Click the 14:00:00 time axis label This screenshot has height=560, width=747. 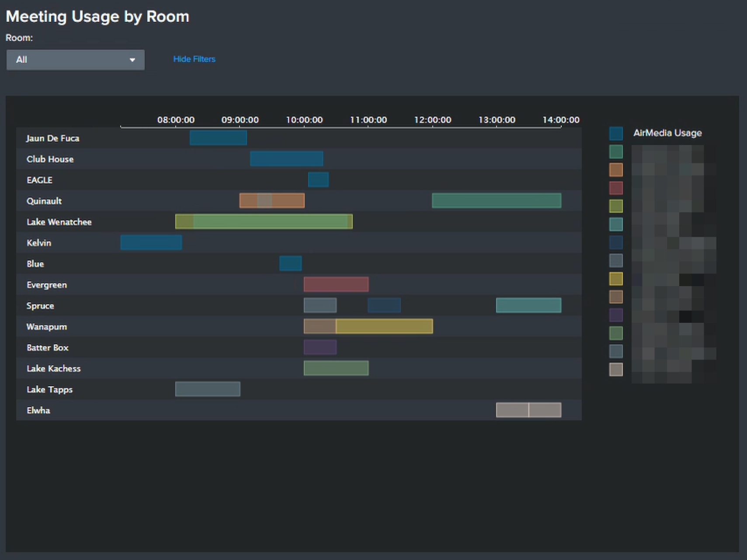(561, 120)
